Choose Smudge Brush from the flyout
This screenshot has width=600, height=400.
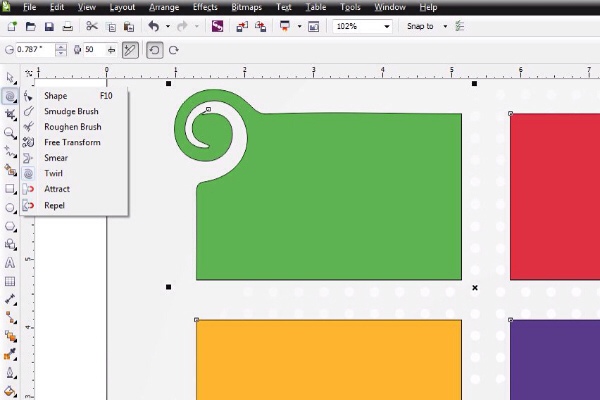71,111
